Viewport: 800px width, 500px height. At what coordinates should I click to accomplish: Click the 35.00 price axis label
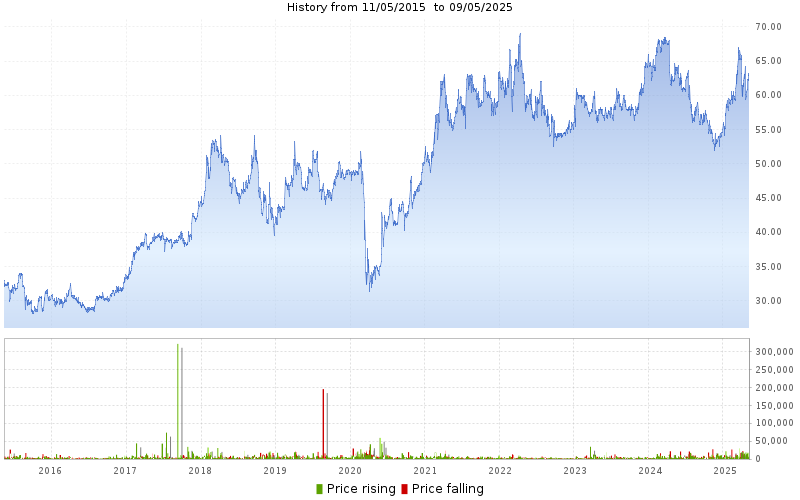[768, 267]
